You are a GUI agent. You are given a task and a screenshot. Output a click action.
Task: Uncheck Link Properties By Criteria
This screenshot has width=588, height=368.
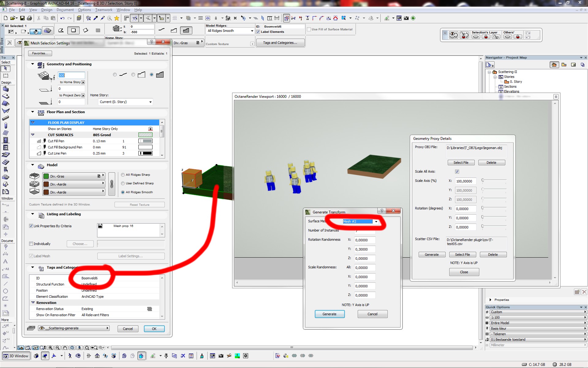point(31,226)
